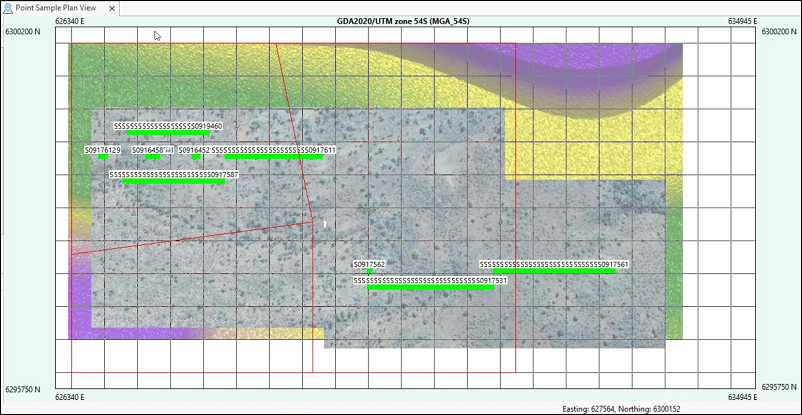Click the 634945 E label below the map
This screenshot has width=802, height=415.
742,397
